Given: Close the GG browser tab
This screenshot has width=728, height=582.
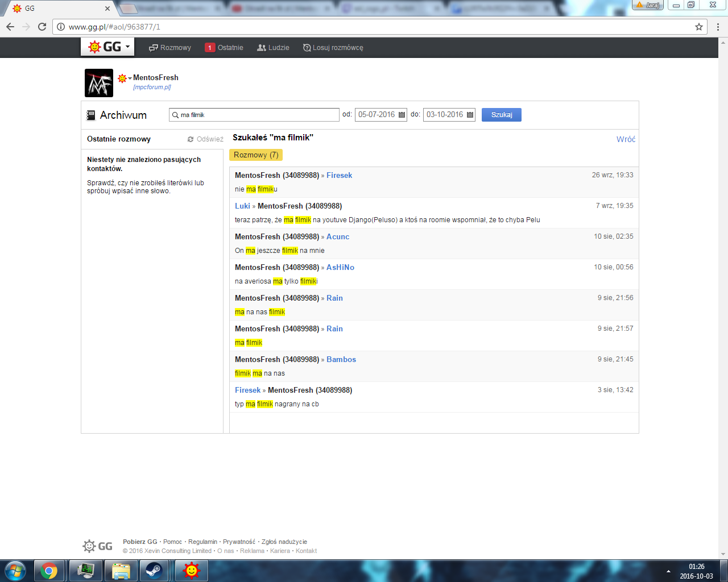Looking at the screenshot, I should tap(107, 9).
